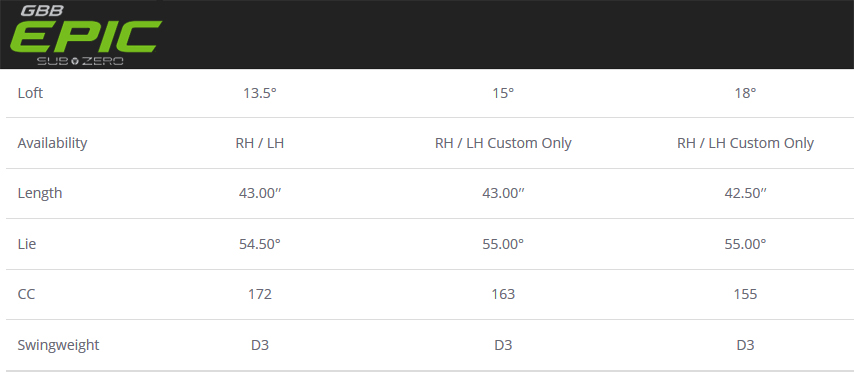Select the 155 CC value
Viewport: 854px width, 372px height.
(745, 294)
